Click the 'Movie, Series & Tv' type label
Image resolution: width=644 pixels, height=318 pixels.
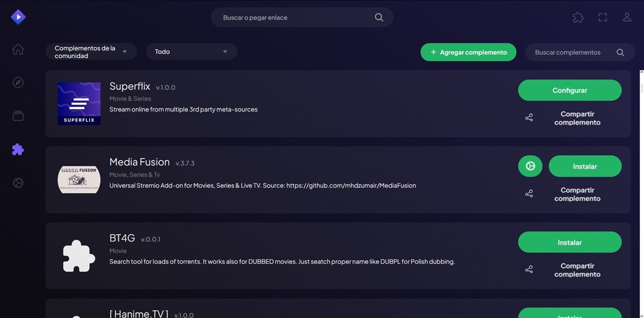(x=135, y=175)
